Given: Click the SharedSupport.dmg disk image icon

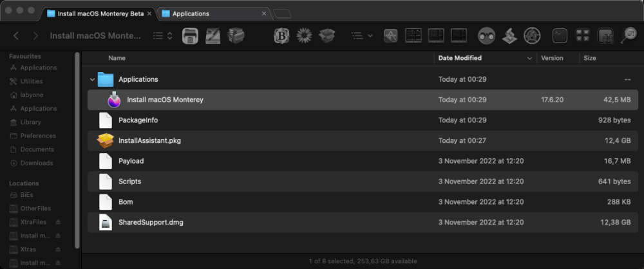Looking at the screenshot, I should [106, 222].
